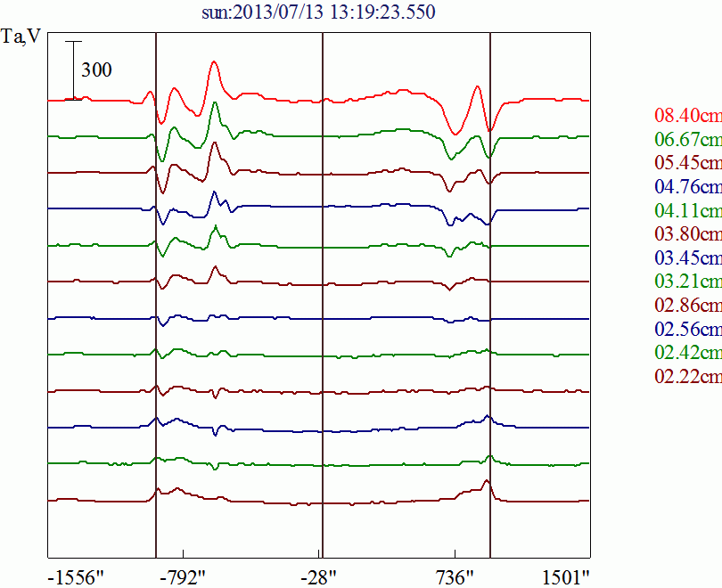
Task: Select the 02.22cm legend entry
Action: 688,376
